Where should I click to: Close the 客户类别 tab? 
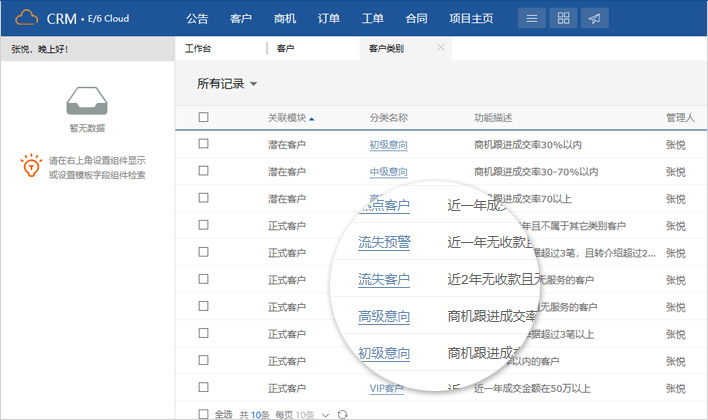[x=441, y=48]
